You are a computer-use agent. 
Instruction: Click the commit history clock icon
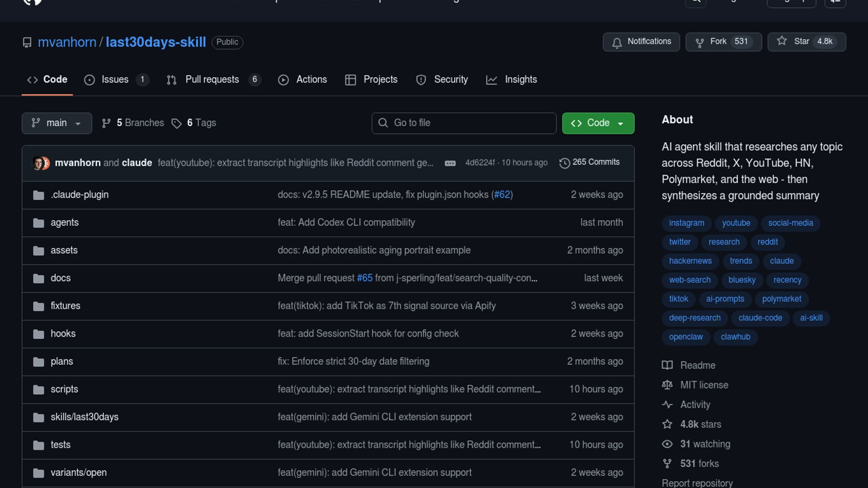(x=564, y=163)
